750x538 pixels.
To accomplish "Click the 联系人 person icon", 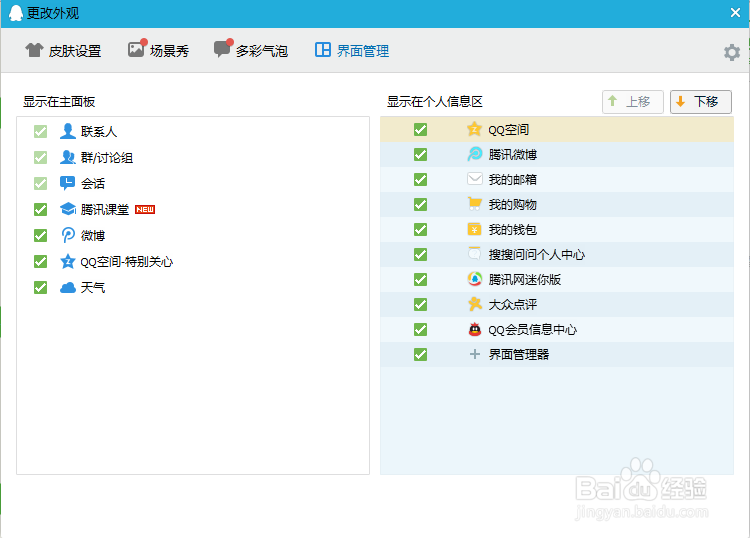I will [x=67, y=131].
